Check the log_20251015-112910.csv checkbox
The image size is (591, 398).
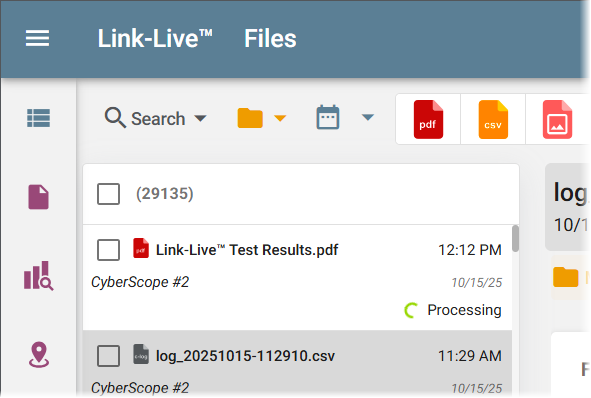click(109, 356)
